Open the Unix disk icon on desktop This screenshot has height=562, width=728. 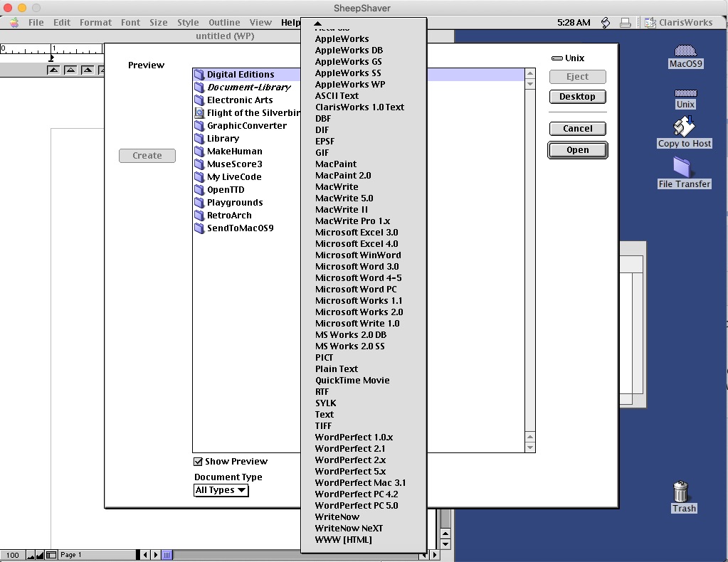point(685,92)
